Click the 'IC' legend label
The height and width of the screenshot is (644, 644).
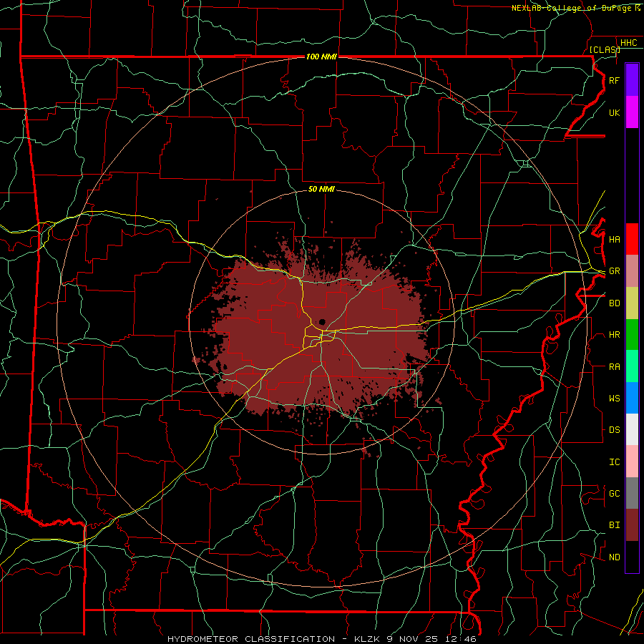[614, 462]
